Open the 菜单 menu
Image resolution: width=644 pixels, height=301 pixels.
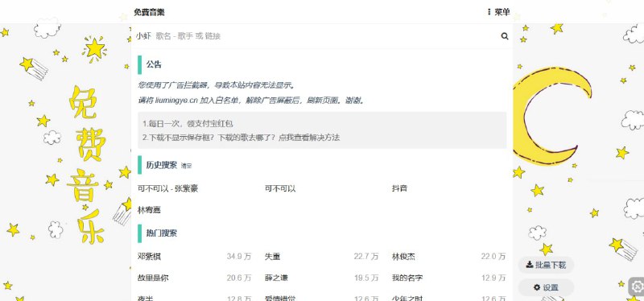pyautogui.click(x=498, y=12)
